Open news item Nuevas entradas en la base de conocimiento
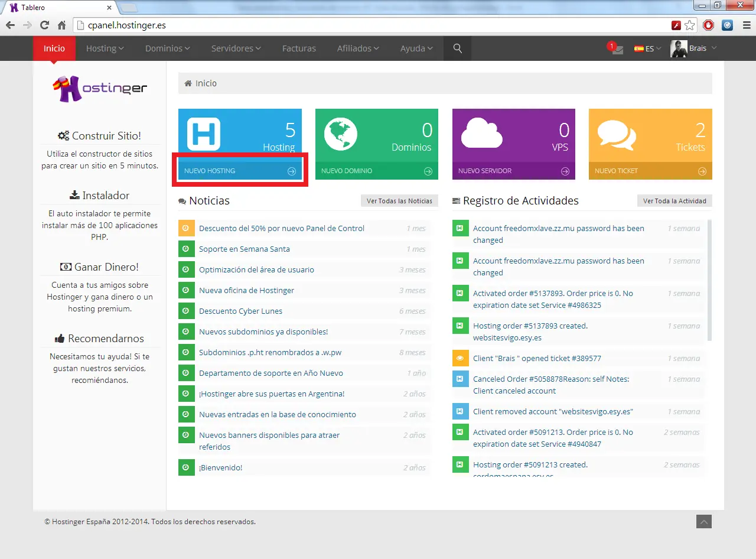Image resolution: width=756 pixels, height=559 pixels. [278, 414]
